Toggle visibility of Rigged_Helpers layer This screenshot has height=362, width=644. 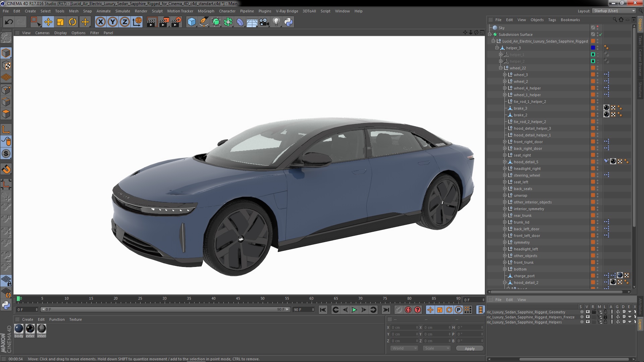tap(587, 322)
